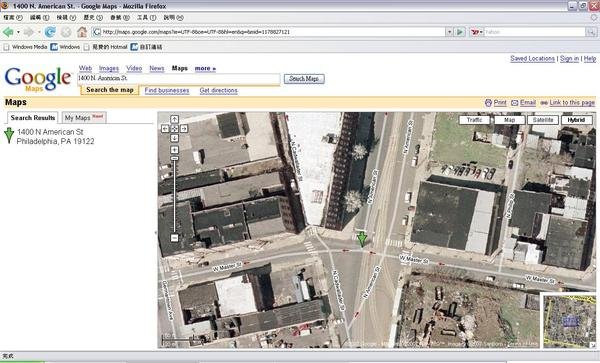The image size is (600, 363).
Task: Switch to Satellite view
Action: pyautogui.click(x=543, y=120)
